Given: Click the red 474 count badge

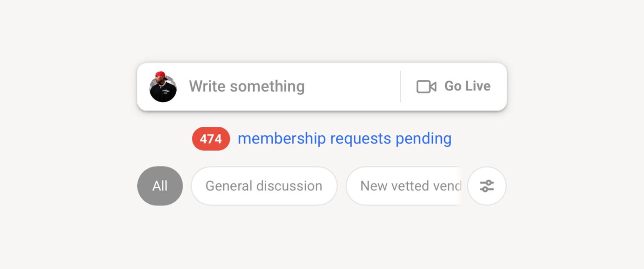Looking at the screenshot, I should click(211, 139).
